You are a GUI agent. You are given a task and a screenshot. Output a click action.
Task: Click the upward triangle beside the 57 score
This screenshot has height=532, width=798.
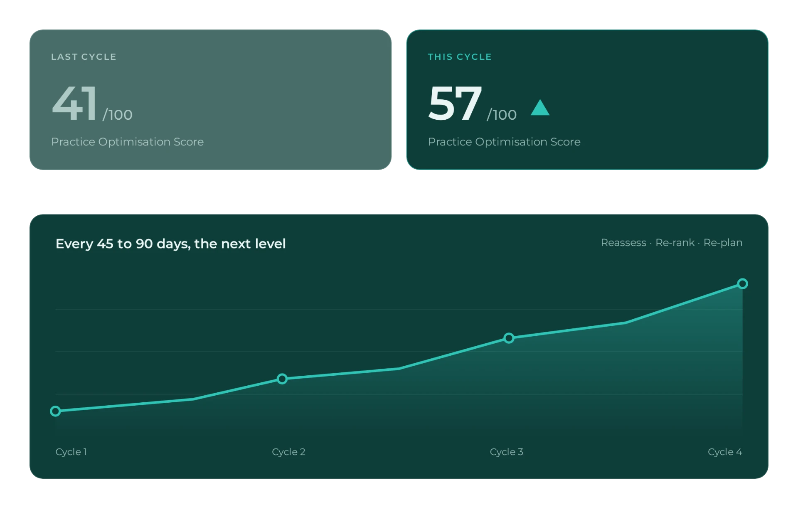540,107
